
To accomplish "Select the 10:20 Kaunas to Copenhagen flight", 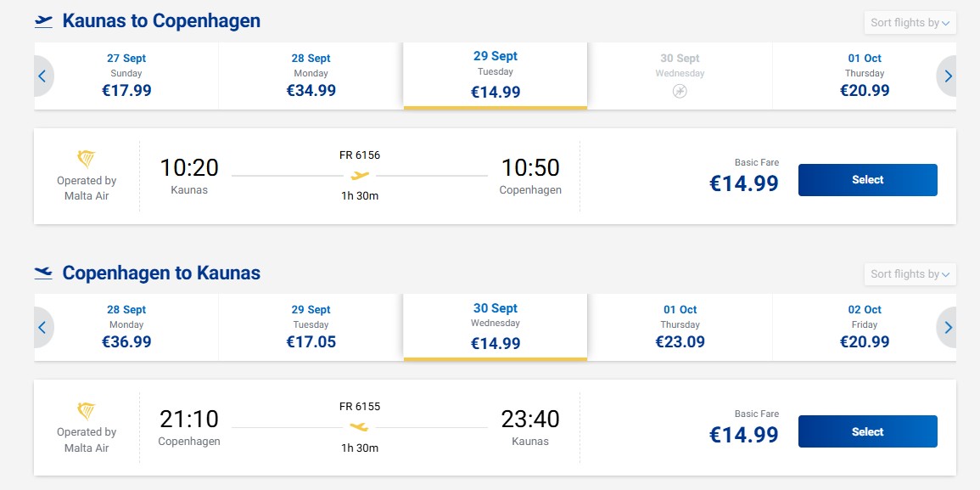I will tap(867, 180).
